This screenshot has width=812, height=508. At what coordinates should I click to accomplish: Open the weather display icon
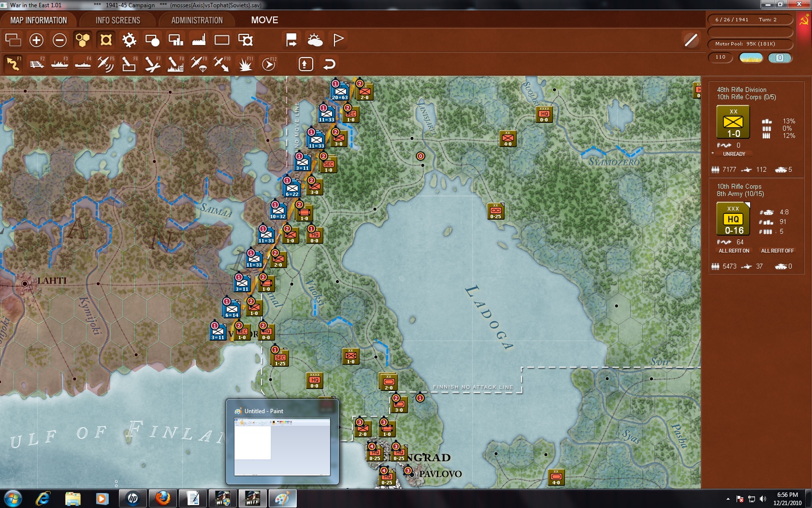315,40
